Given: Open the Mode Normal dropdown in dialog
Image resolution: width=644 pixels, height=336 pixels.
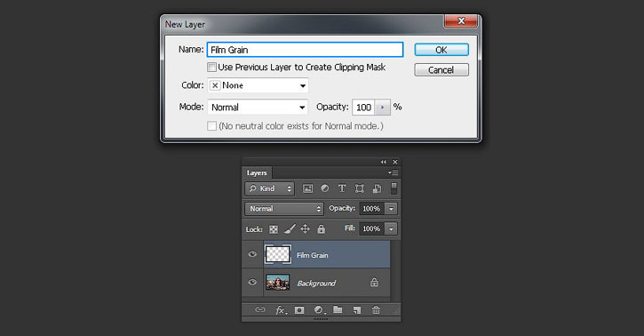Looking at the screenshot, I should pyautogui.click(x=258, y=108).
